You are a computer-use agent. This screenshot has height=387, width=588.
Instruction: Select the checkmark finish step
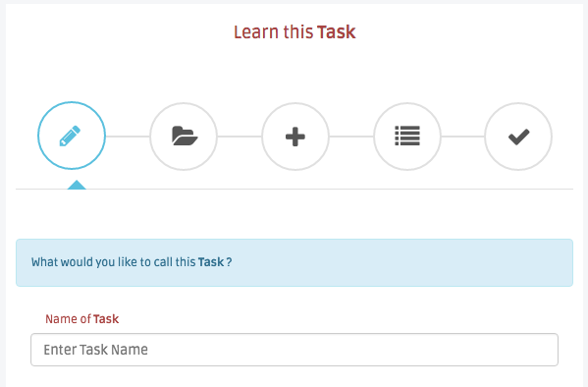pyautogui.click(x=518, y=137)
